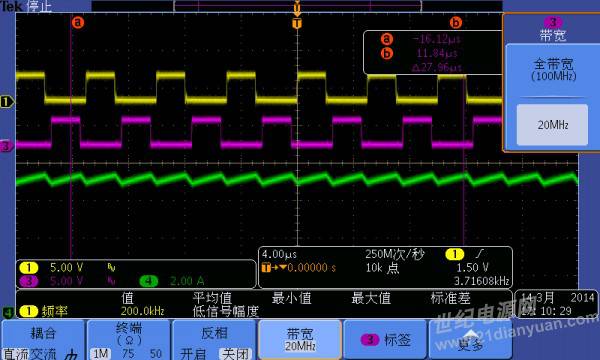Click the Tek 停止 acquisition status
Image resolution: width=600 pixels, height=360 pixels.
coord(26,6)
